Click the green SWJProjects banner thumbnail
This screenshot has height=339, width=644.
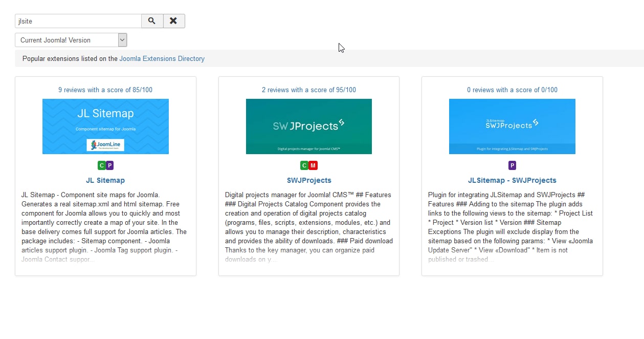pos(309,126)
